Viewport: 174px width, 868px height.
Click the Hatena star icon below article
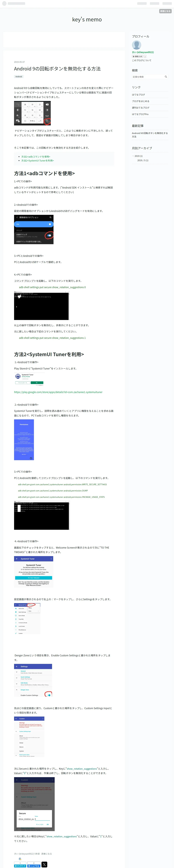click(x=20, y=859)
